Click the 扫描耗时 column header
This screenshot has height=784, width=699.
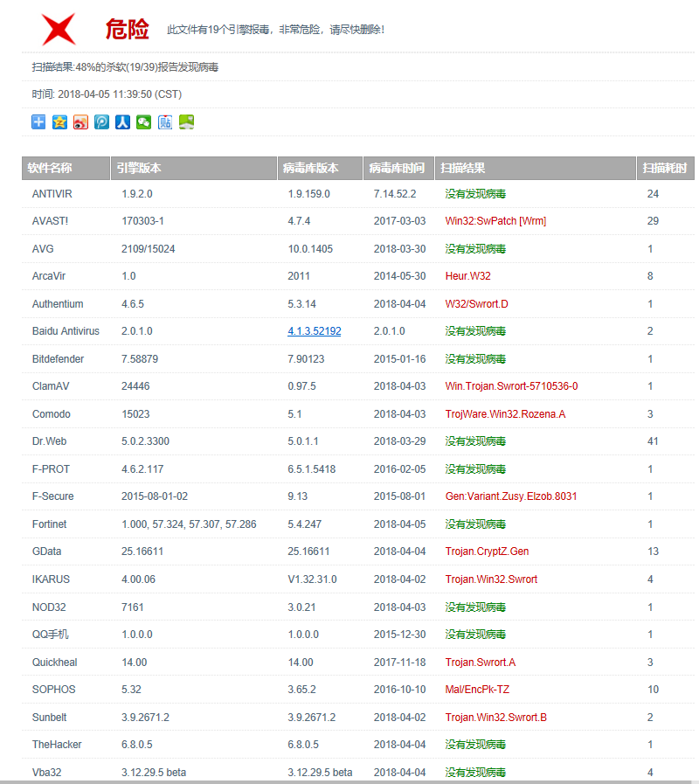click(666, 168)
